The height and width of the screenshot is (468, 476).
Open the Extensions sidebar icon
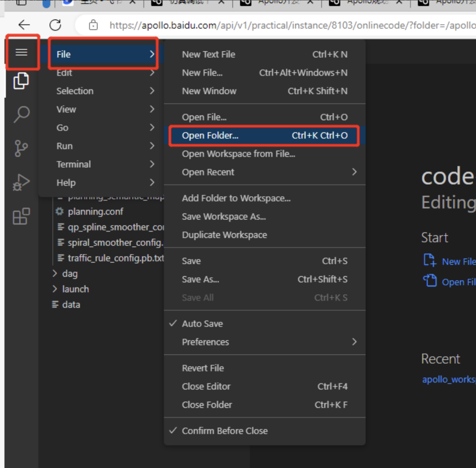21,216
